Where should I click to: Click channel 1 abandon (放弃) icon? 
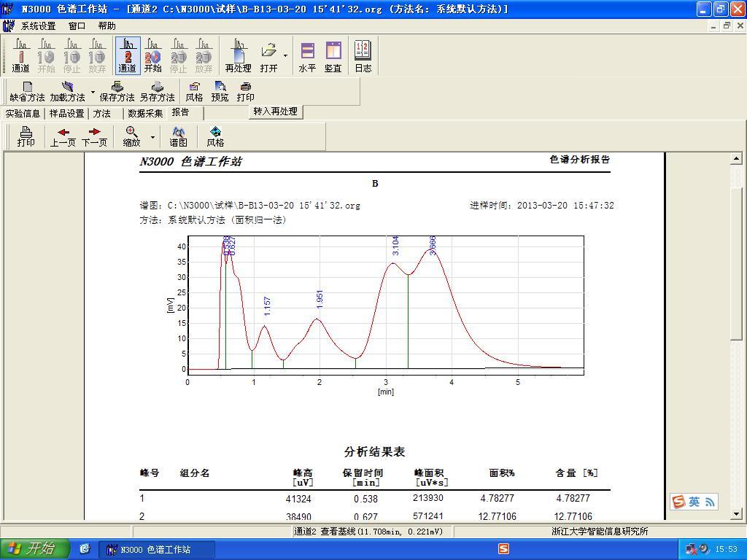(97, 55)
